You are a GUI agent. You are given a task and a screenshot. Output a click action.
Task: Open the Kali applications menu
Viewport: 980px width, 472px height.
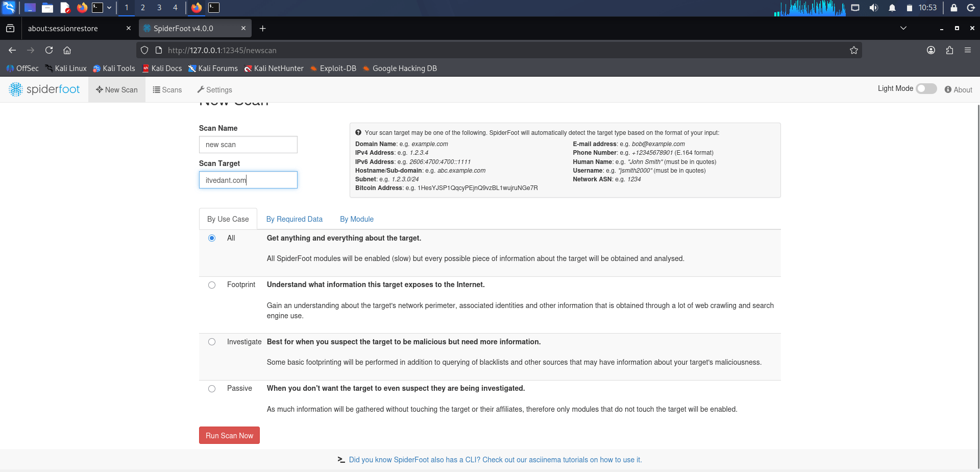(9, 8)
